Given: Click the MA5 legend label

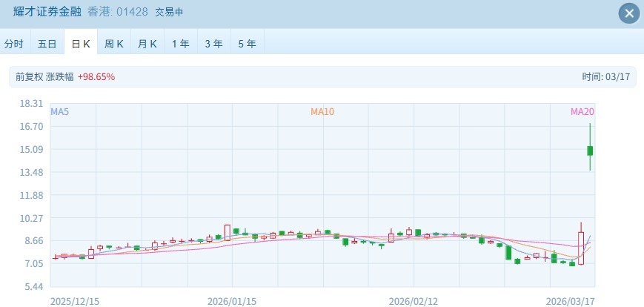Looking at the screenshot, I should 60,112.
